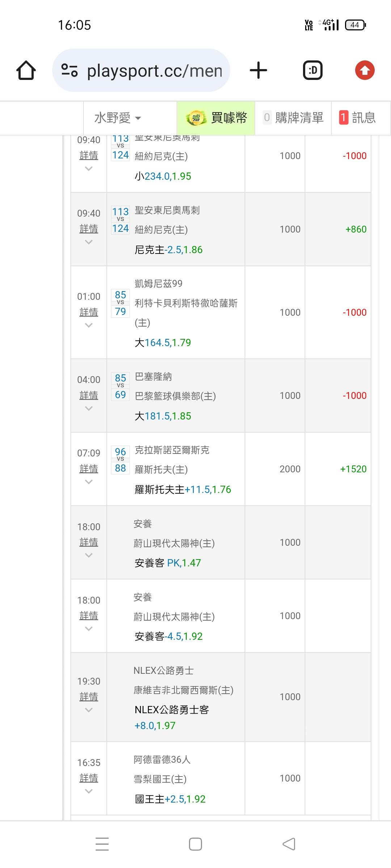Viewport: 391px width, 868px height.
Task: Open a new tab with plus icon
Action: [258, 70]
